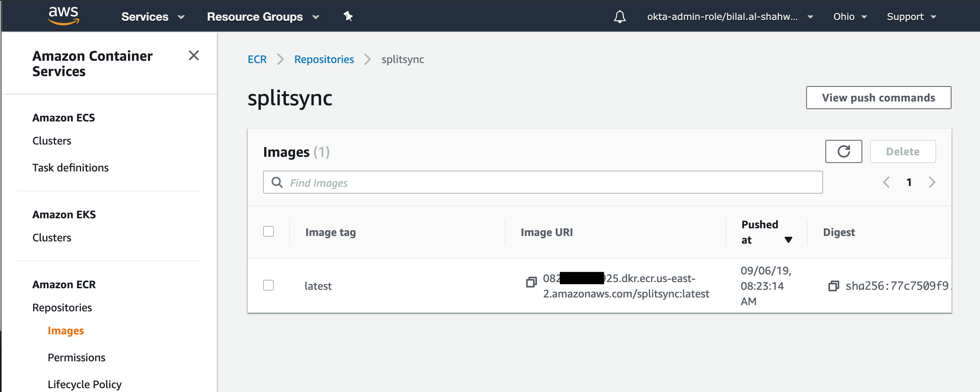Open Lifecycle Policy in sidebar
The image size is (980, 392).
(85, 384)
